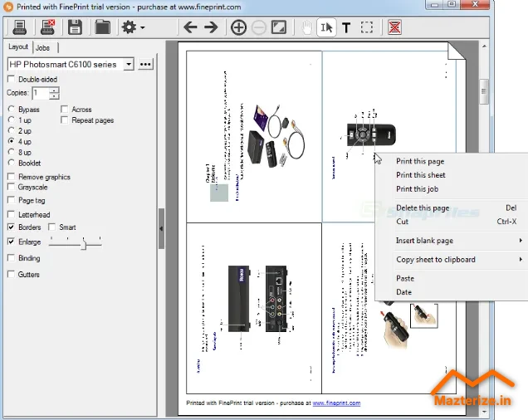Image resolution: width=528 pixels, height=420 pixels.
Task: Open the www.fineprint.com link in page footer
Action: [336, 403]
